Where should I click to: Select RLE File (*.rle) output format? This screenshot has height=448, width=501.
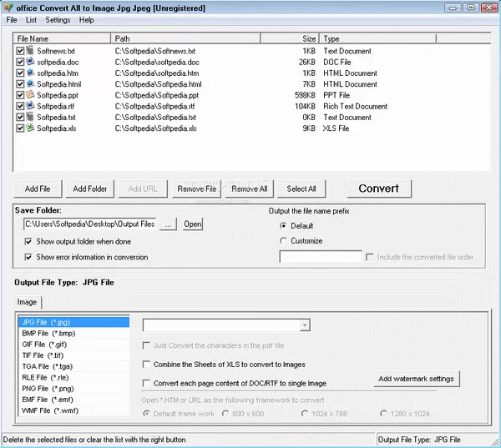73,377
